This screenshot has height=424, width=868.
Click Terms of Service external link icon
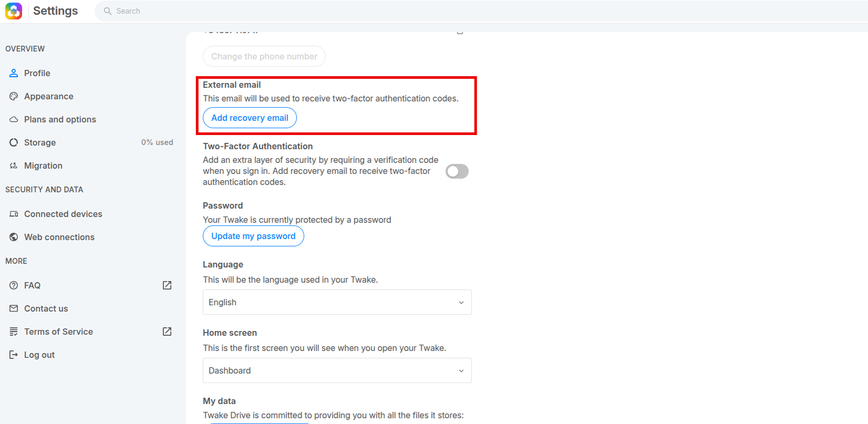pyautogui.click(x=167, y=332)
